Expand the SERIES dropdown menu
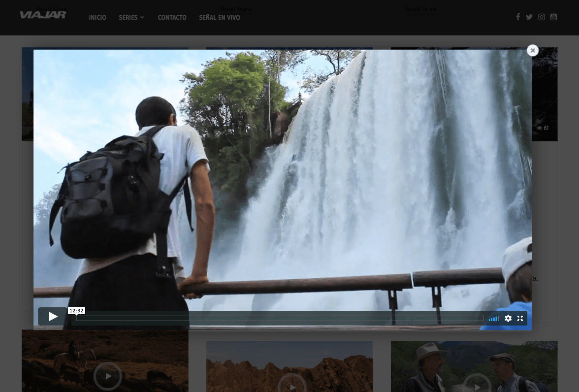 click(x=131, y=18)
